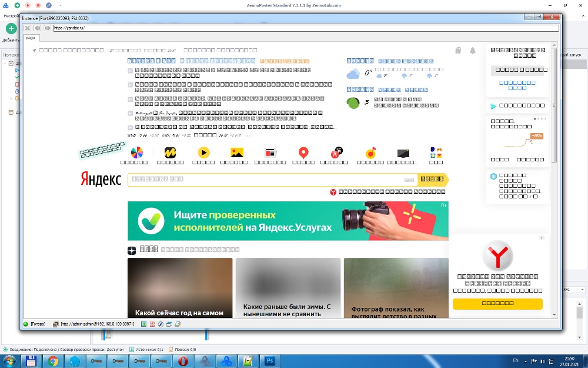Click the blue snowflake widget icon
588x368 pixels.
(x=493, y=176)
